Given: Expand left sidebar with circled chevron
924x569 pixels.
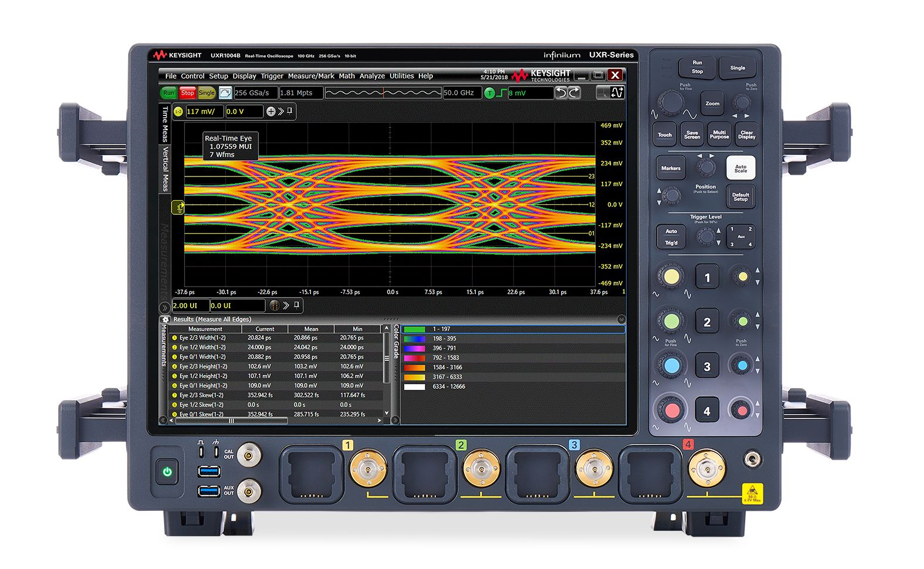Looking at the screenshot, I should tap(165, 307).
